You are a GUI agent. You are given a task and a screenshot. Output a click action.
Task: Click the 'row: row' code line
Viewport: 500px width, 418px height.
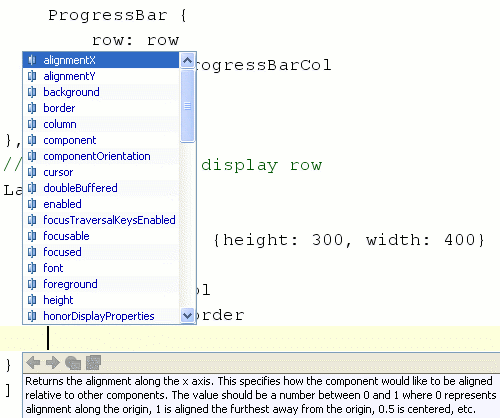[x=136, y=40]
